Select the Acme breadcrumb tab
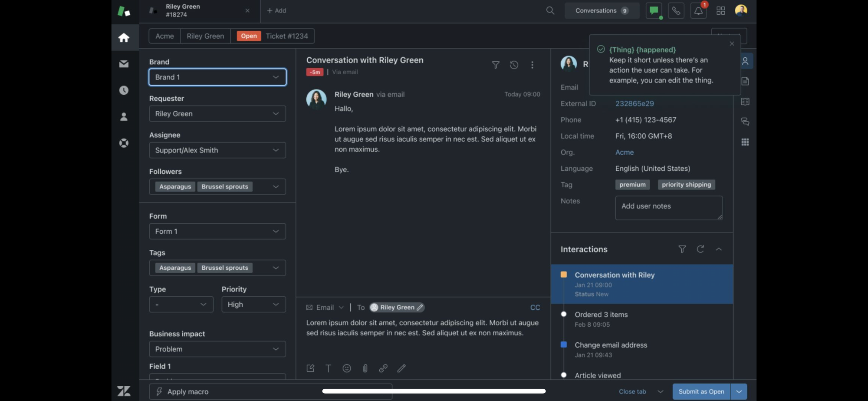The width and height of the screenshot is (868, 401). tap(164, 36)
